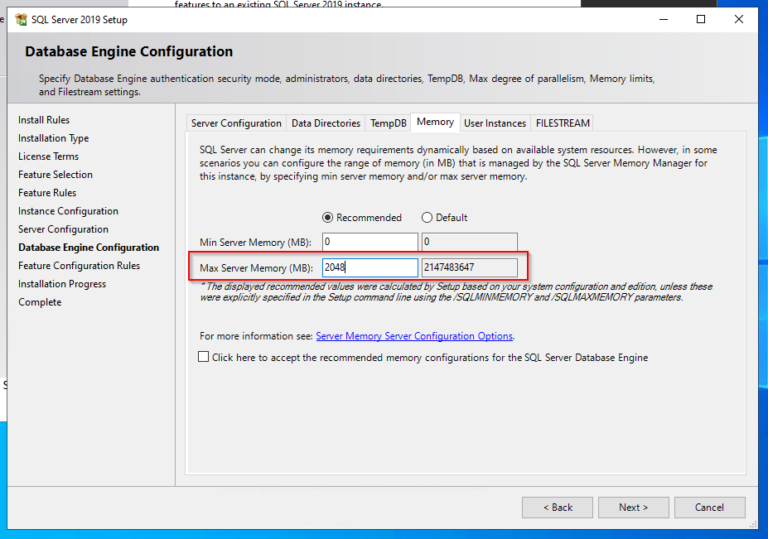
Task: Select the Recommended radio button
Action: pyautogui.click(x=327, y=218)
